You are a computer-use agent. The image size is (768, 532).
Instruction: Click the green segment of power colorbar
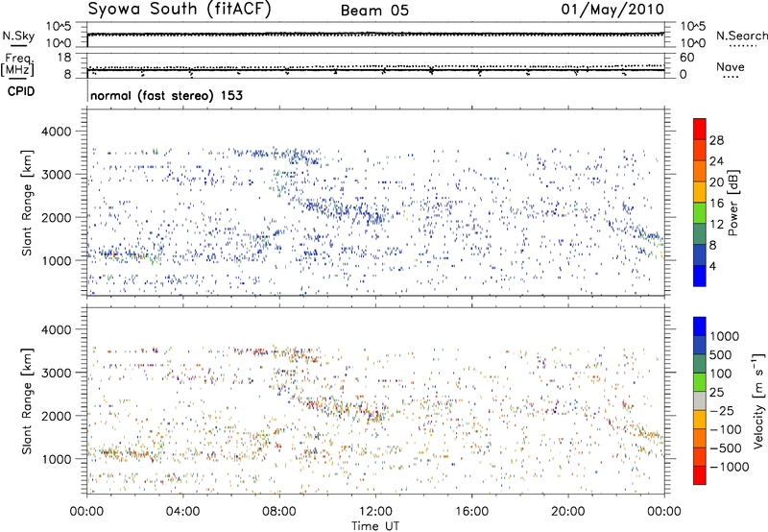[x=700, y=213]
